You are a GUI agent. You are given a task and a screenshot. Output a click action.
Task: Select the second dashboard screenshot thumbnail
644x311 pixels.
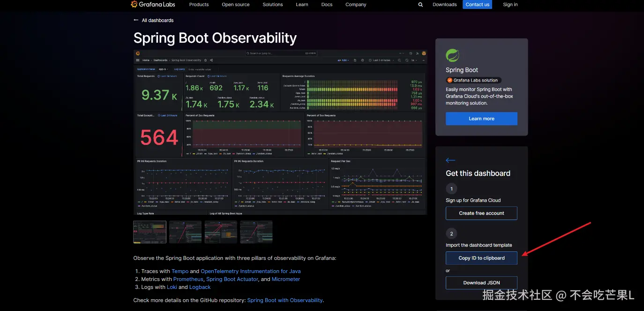pyautogui.click(x=185, y=232)
